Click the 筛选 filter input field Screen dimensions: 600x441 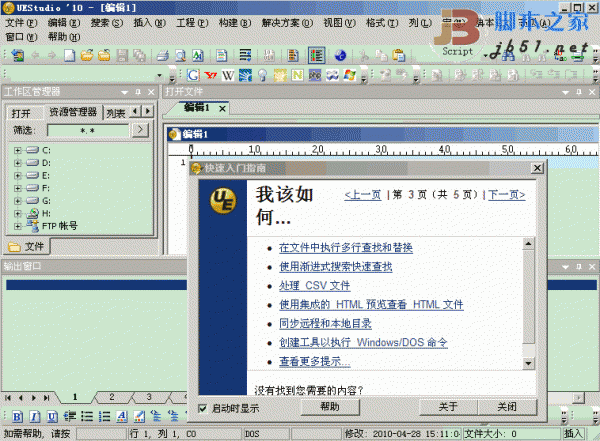[x=88, y=131]
